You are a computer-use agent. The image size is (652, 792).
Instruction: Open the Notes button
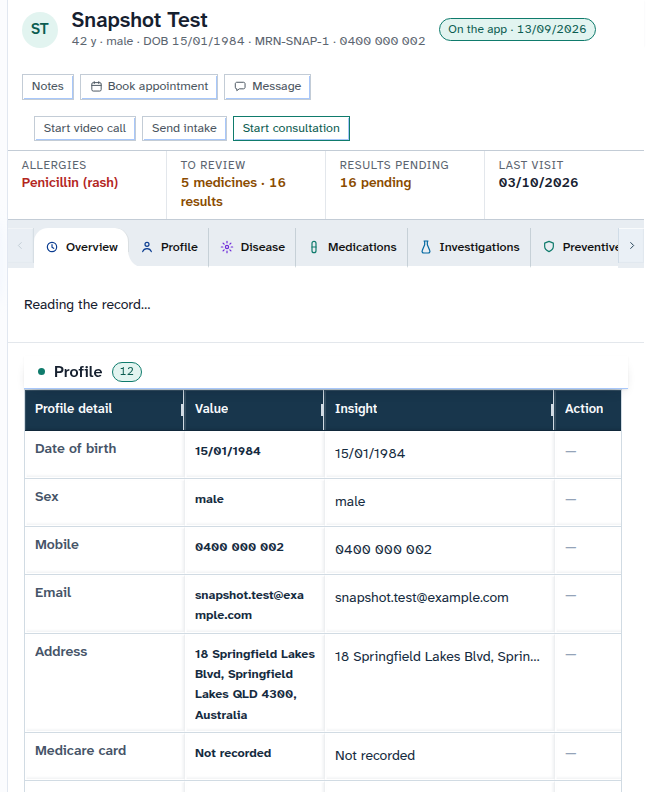(47, 86)
